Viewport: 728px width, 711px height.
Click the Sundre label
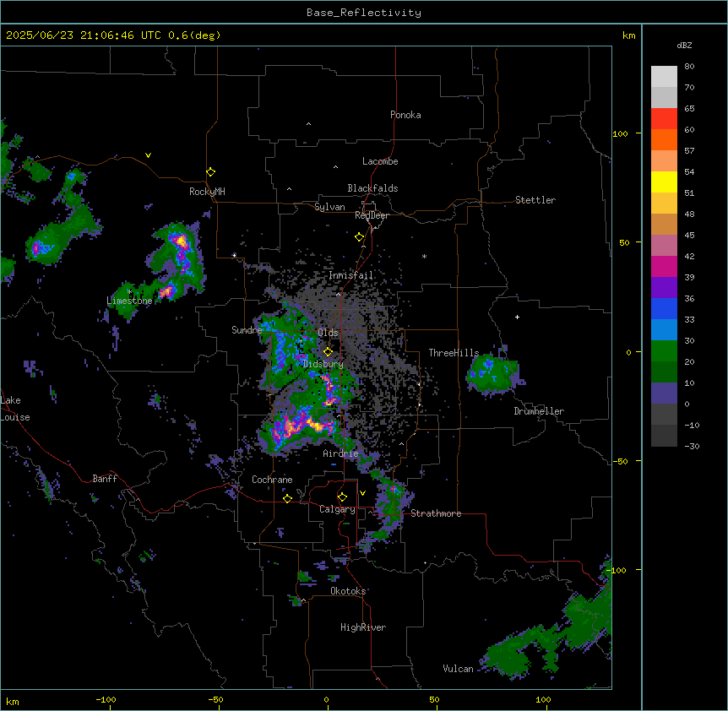pos(247,330)
